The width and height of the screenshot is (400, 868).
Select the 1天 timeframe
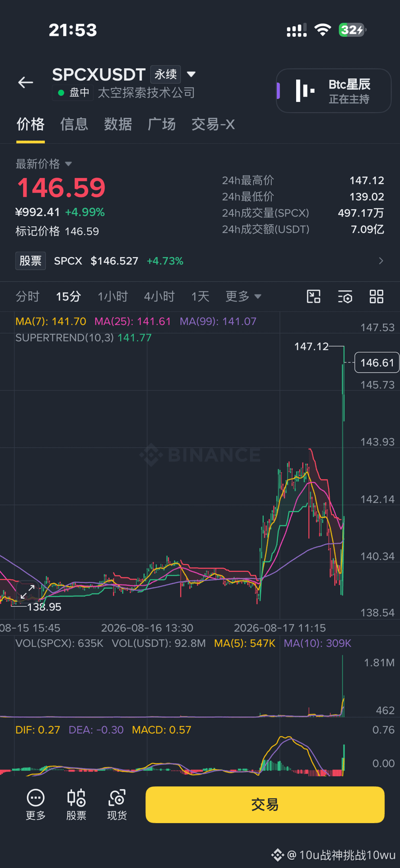[200, 296]
